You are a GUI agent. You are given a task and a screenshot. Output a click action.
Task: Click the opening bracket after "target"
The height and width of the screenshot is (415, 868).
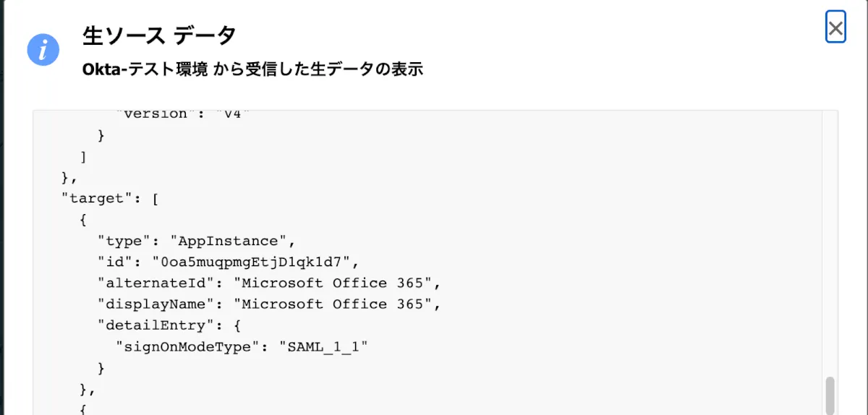[x=156, y=197]
